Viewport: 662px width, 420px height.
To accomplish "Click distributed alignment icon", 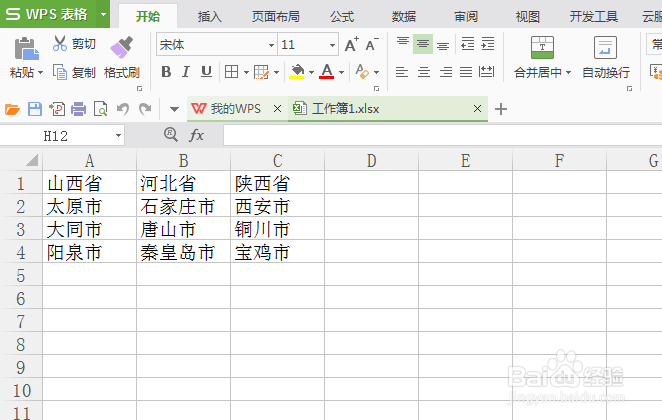I will coord(486,72).
